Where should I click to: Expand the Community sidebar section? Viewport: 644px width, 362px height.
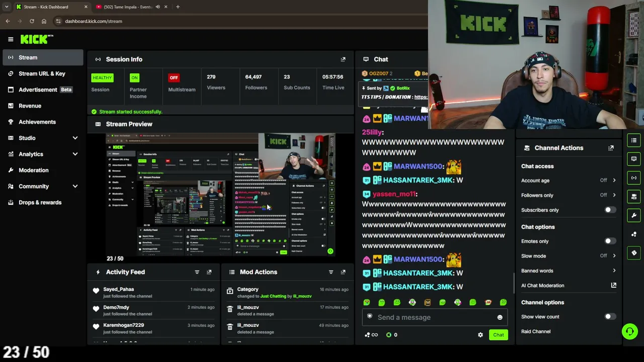click(75, 186)
